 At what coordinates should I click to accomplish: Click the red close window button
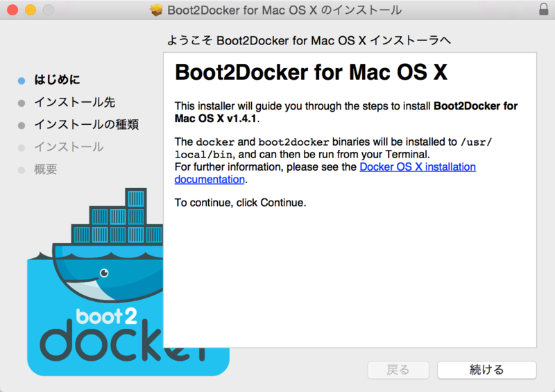coord(12,10)
